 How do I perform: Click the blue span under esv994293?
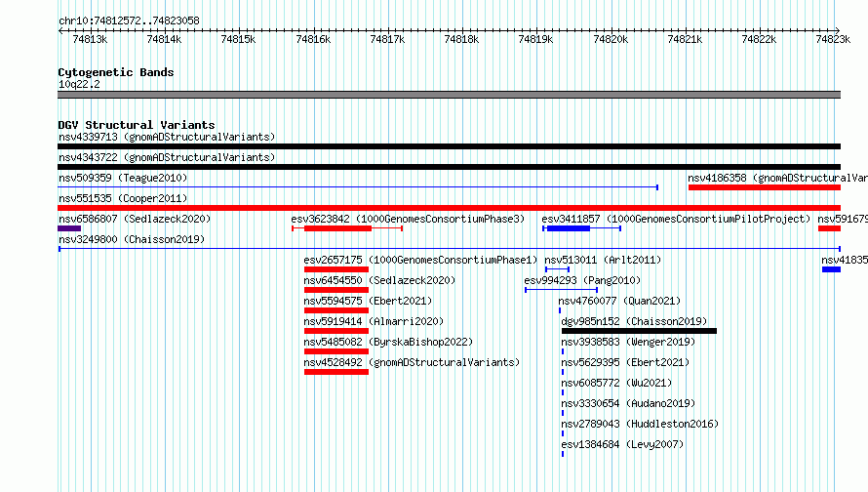[562, 290]
